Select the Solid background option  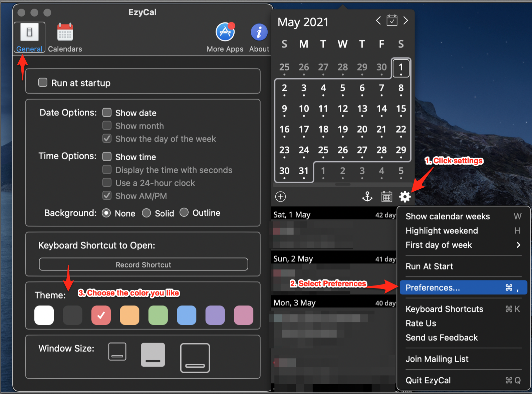pos(147,213)
